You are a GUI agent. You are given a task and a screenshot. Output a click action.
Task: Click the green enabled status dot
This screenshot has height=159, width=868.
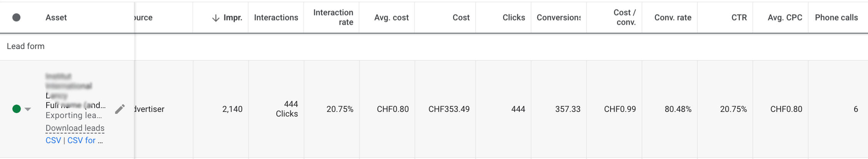(x=17, y=109)
